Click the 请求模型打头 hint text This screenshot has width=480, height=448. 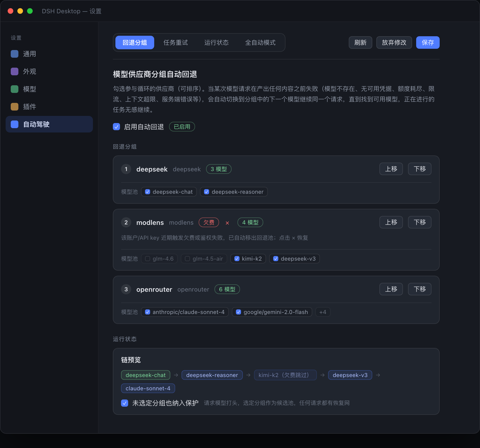tap(277, 403)
